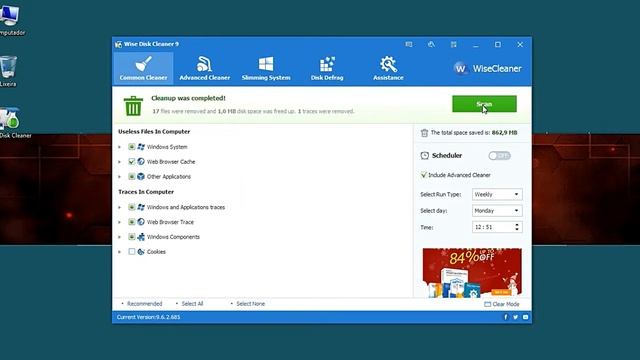
Task: Open the 84% OFF promotional banner
Action: [472, 272]
